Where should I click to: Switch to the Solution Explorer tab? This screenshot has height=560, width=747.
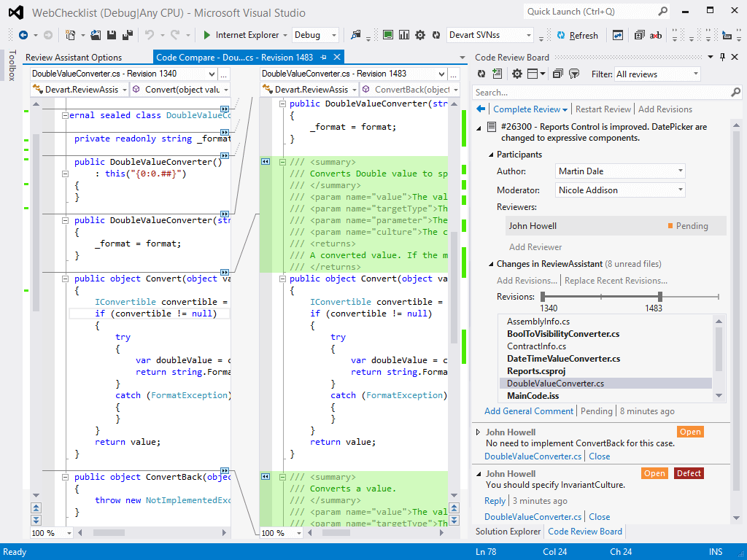click(x=508, y=532)
